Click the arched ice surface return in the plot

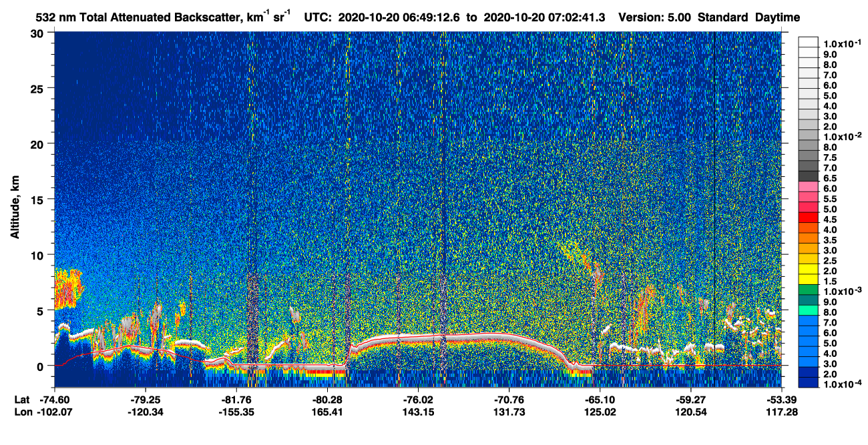(461, 338)
